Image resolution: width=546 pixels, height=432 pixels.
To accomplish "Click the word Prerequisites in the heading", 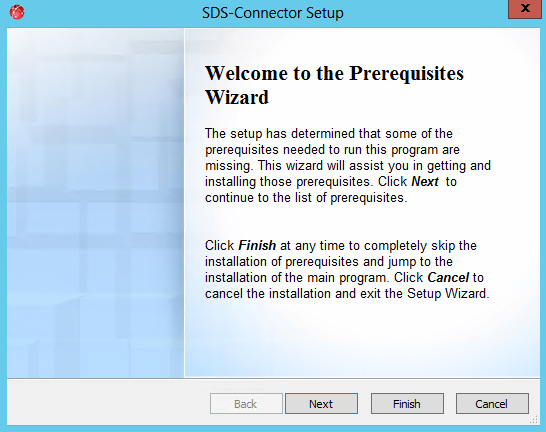I will click(x=406, y=75).
